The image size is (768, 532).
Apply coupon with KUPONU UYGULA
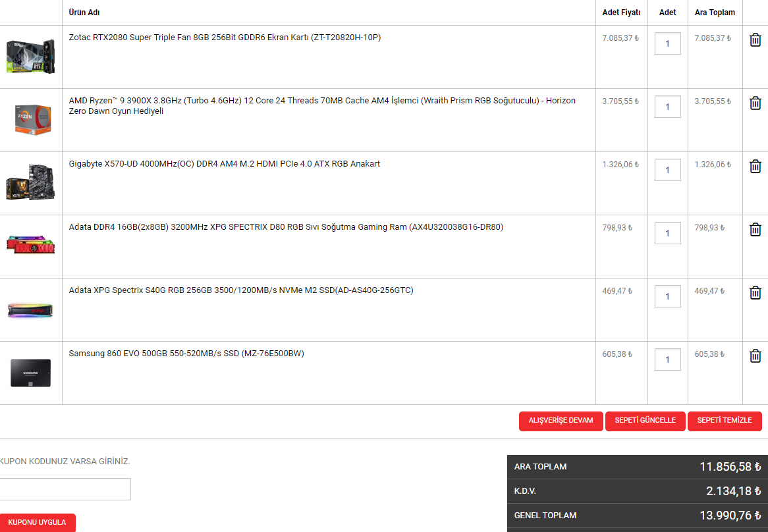pyautogui.click(x=38, y=522)
